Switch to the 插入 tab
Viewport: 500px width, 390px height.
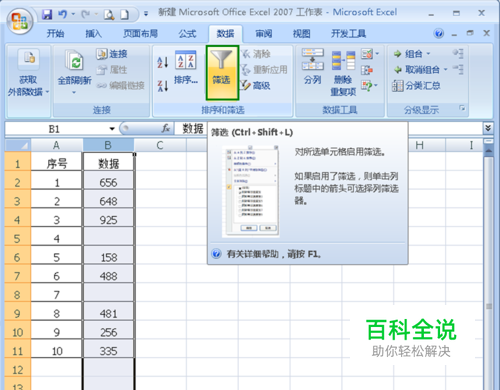[93, 34]
